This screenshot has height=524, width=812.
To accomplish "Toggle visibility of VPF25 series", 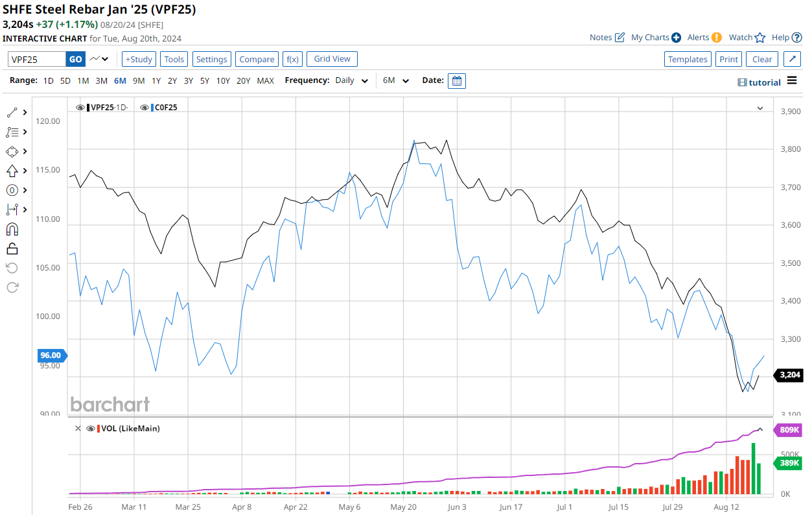I will 80,108.
